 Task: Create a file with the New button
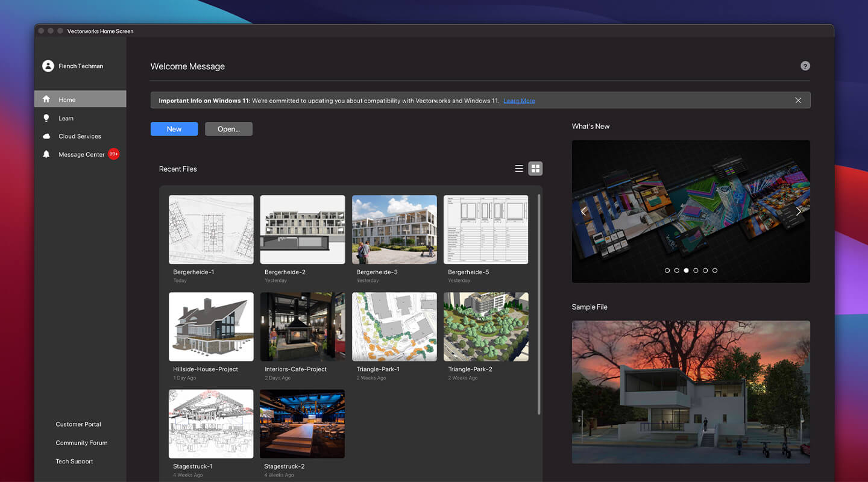174,128
